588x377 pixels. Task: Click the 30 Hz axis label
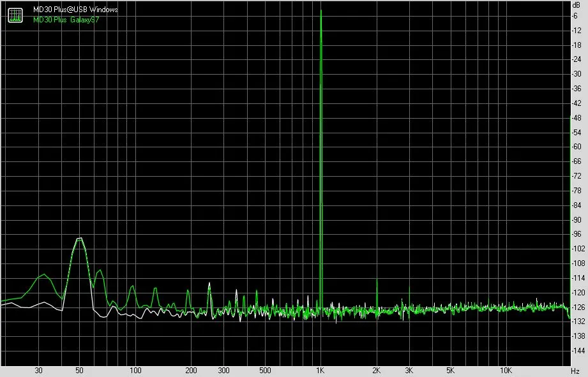pos(38,371)
